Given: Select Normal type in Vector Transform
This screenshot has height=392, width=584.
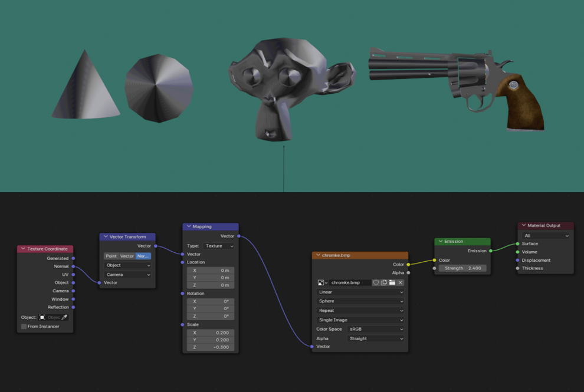Looking at the screenshot, I should click(143, 256).
